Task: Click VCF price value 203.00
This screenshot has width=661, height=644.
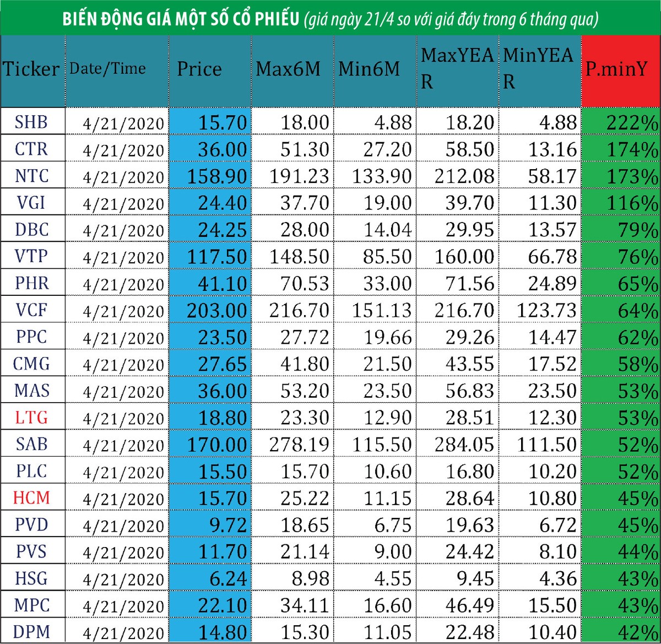Action: (x=216, y=311)
